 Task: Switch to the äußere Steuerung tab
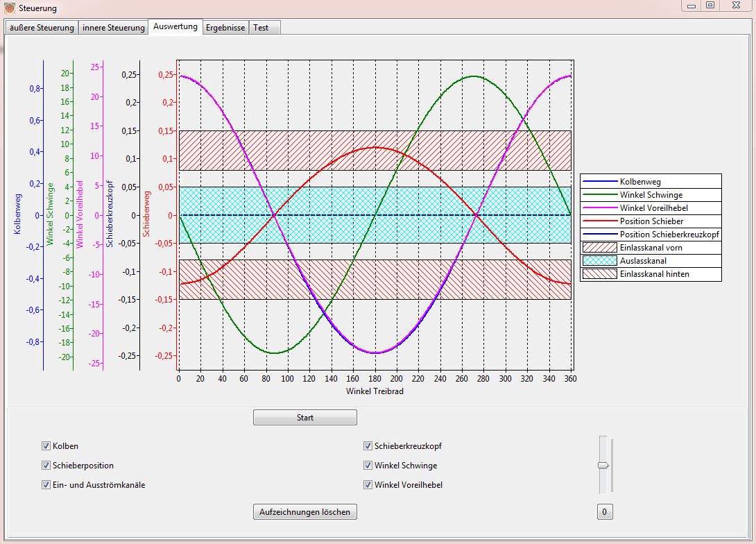click(41, 28)
